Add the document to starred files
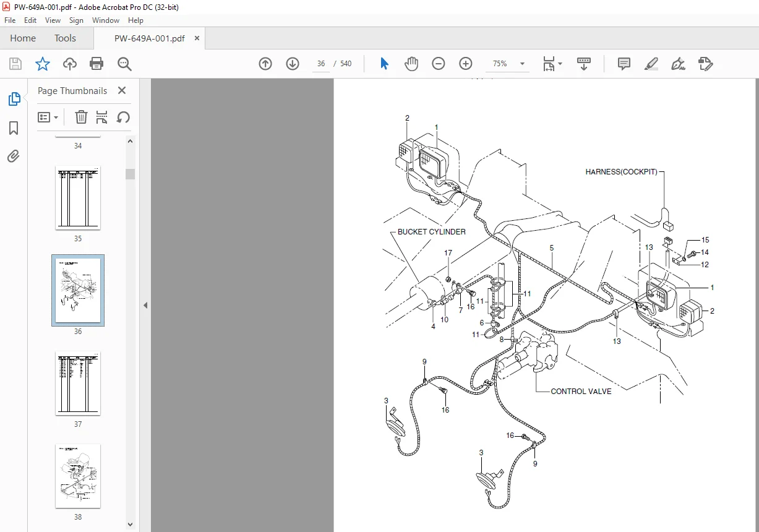The image size is (759, 532). [42, 64]
